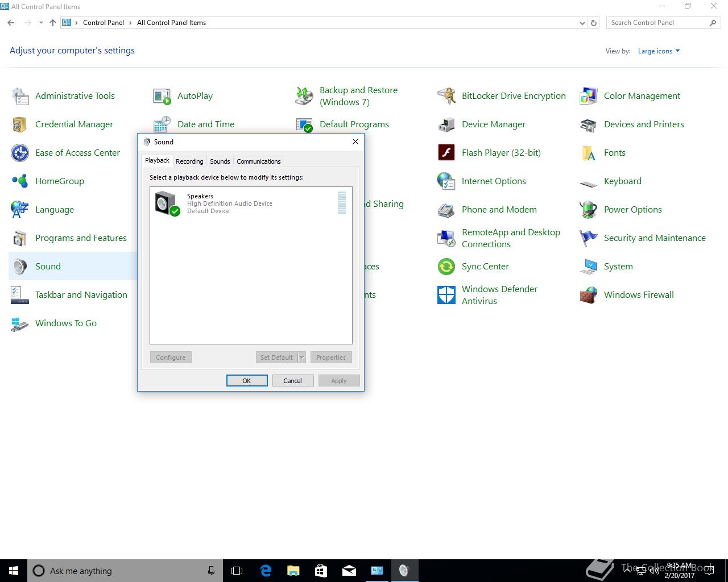Viewport: 728px width, 582px height.
Task: Switch to the Recording tab
Action: 189,161
